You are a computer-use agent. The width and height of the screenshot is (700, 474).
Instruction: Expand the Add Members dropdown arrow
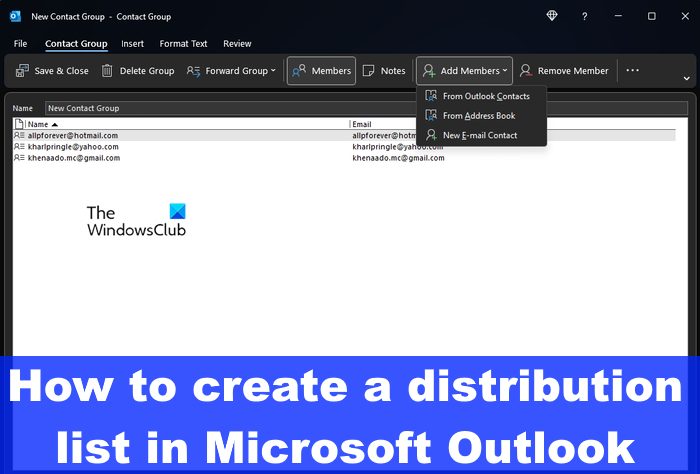point(504,71)
